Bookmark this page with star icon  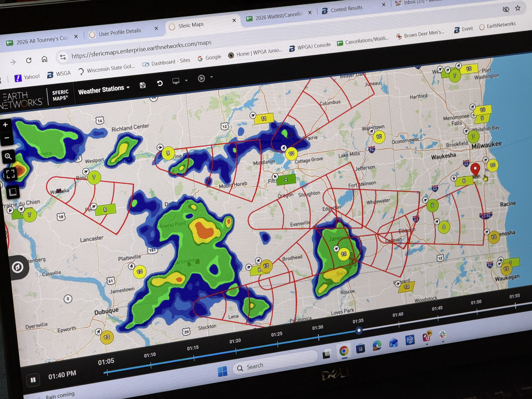(x=518, y=8)
